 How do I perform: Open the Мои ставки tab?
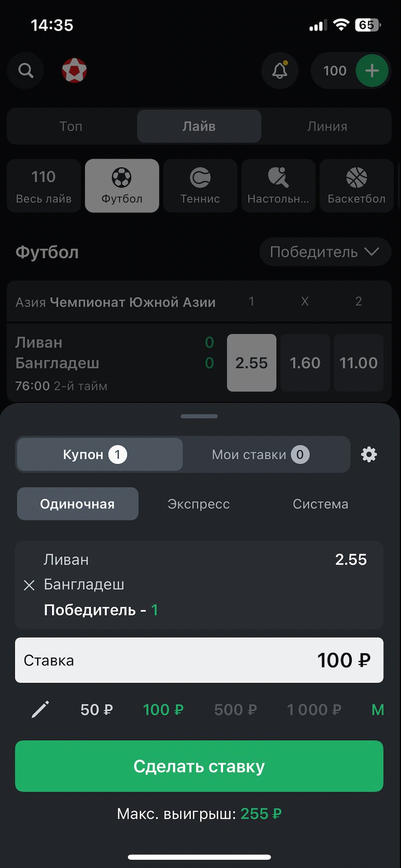click(x=261, y=455)
